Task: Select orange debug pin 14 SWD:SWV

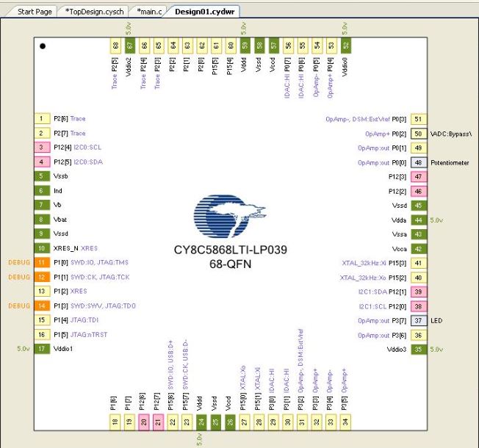Action: [x=40, y=306]
